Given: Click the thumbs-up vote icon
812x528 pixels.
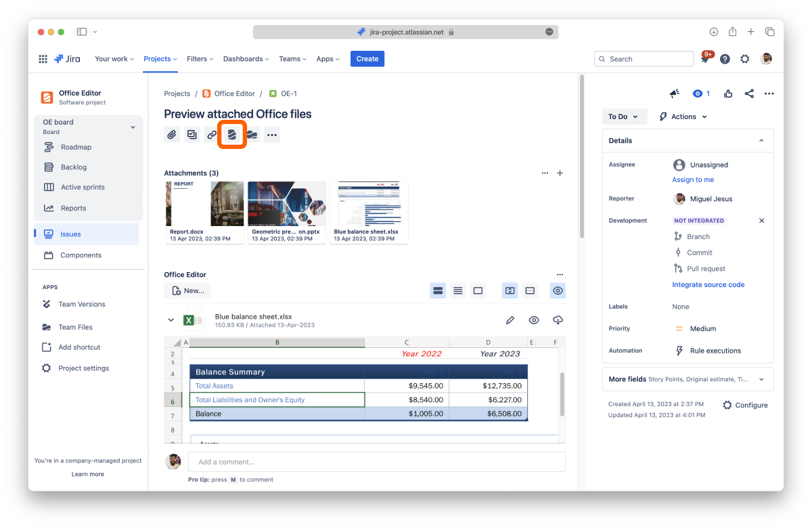Looking at the screenshot, I should 728,93.
